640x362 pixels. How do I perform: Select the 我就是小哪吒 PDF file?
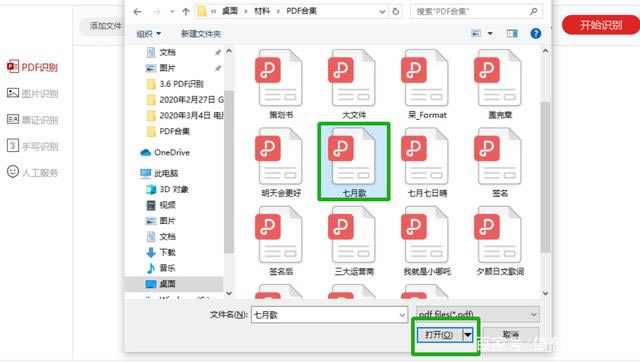pos(427,241)
